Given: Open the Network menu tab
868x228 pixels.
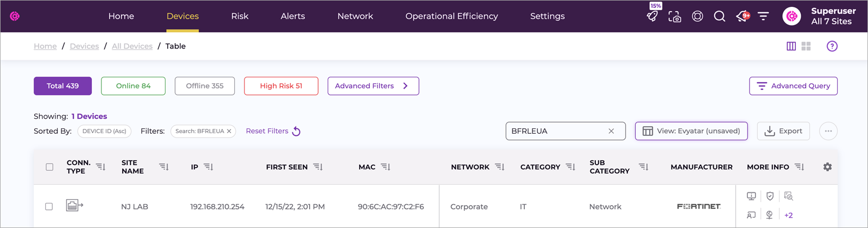Looking at the screenshot, I should tap(355, 16).
